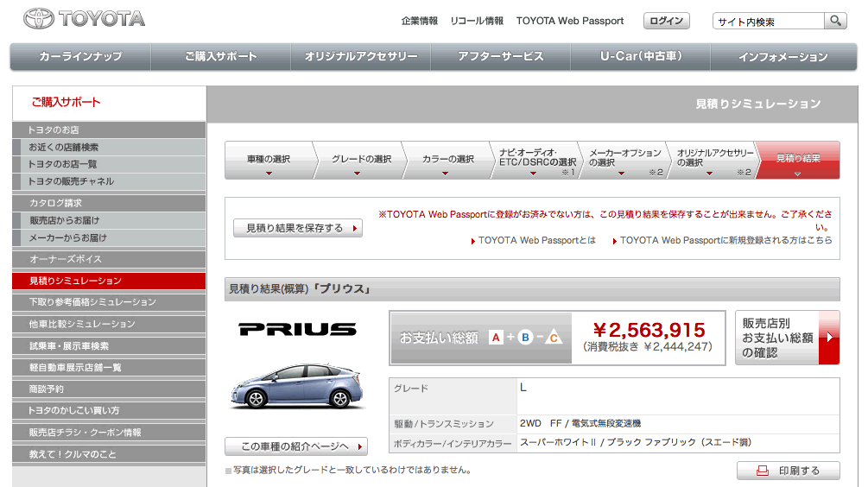Click the A badge in お支払い総額
Image resolution: width=868 pixels, height=487 pixels.
point(496,338)
